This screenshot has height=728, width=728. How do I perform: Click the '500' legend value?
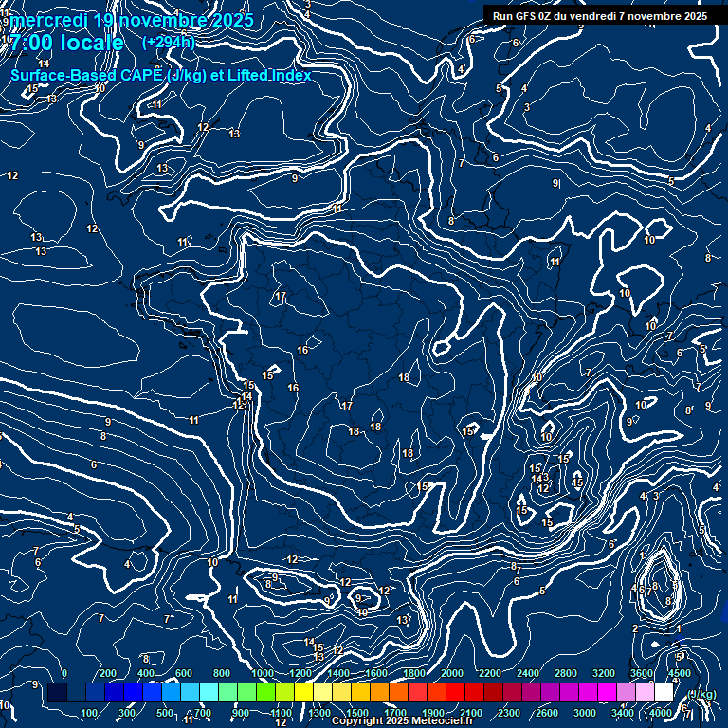click(165, 713)
